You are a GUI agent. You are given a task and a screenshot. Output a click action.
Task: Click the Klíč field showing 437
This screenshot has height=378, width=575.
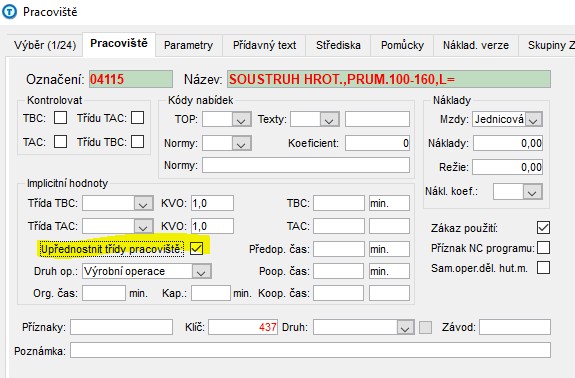pos(243,327)
